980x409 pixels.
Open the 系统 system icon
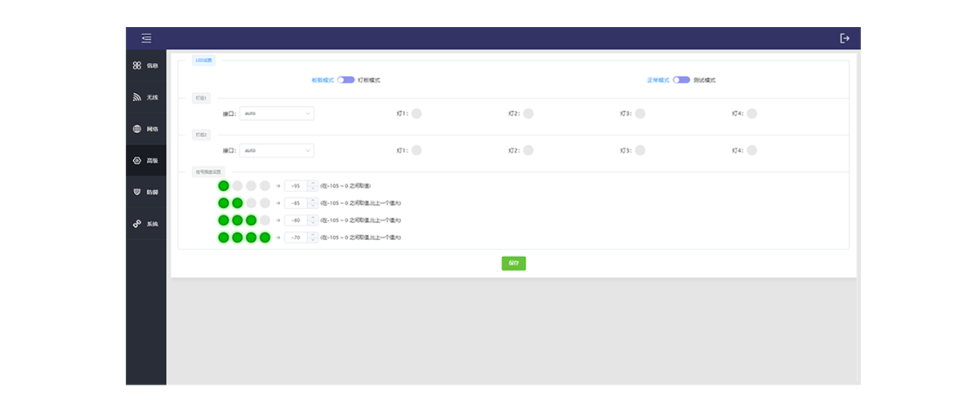[137, 224]
